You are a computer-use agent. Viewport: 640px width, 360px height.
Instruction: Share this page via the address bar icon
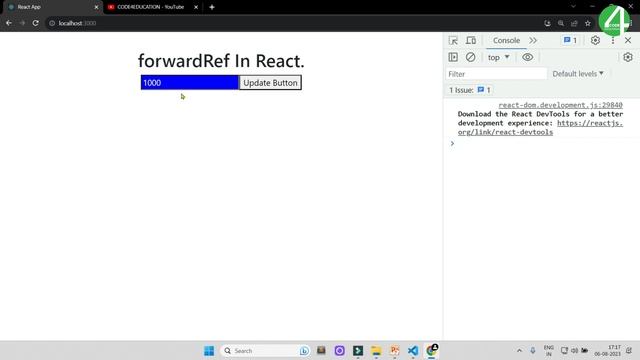pyautogui.click(x=574, y=23)
